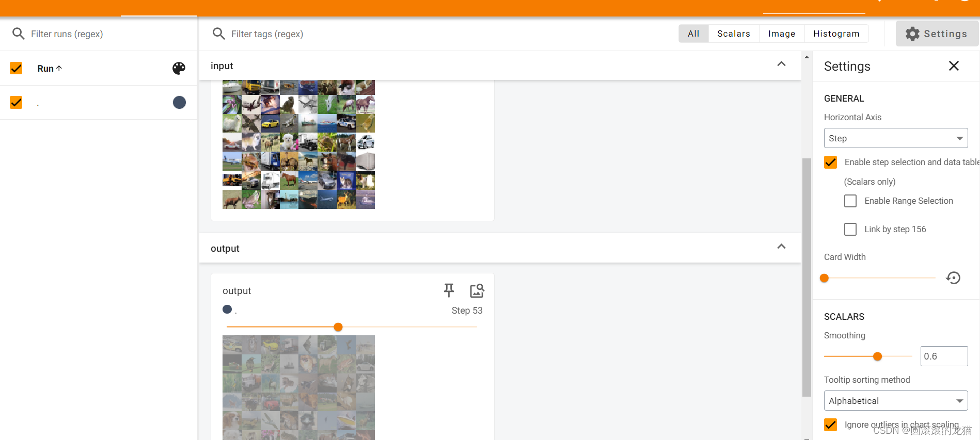The image size is (980, 440).
Task: Click the tag filter search icon
Action: tap(218, 34)
